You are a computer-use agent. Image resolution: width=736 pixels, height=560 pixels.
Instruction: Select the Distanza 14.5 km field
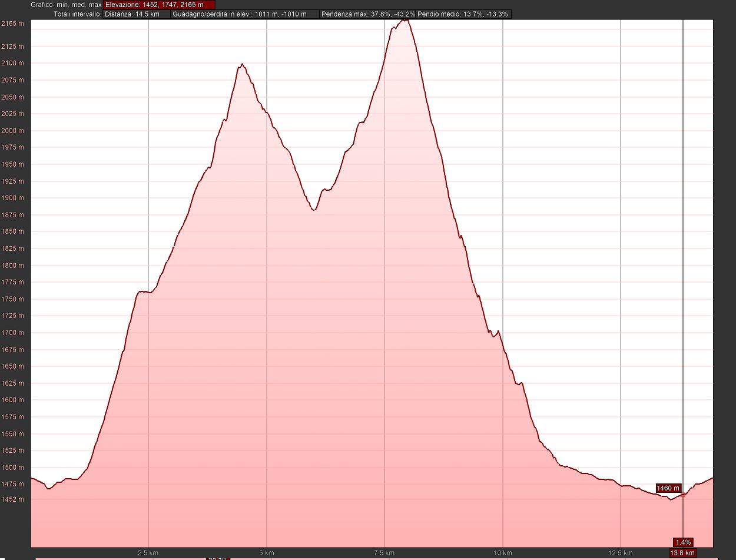(137, 14)
